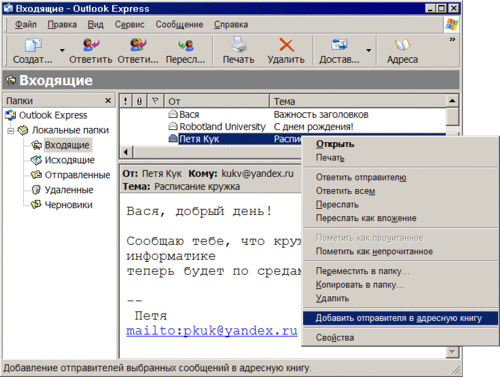Screen dimensions: 500x377
Task: Sort by priority exclamation column
Action: coord(125,101)
